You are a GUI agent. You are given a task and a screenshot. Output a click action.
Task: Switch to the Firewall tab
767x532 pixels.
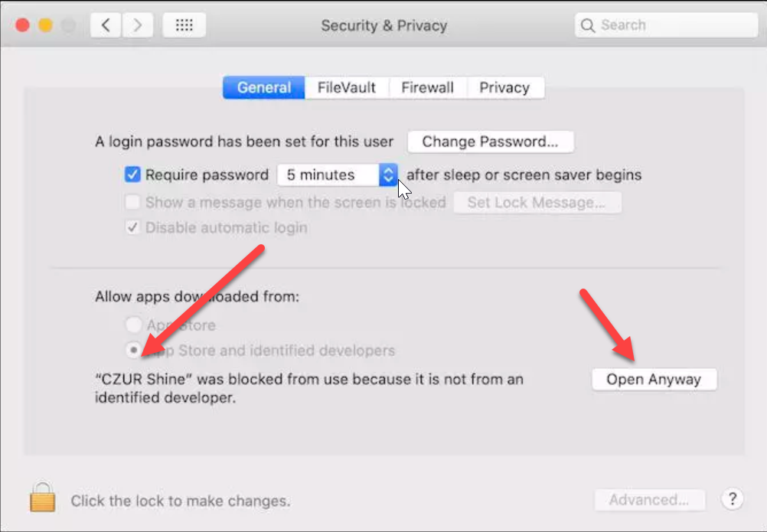pos(427,87)
